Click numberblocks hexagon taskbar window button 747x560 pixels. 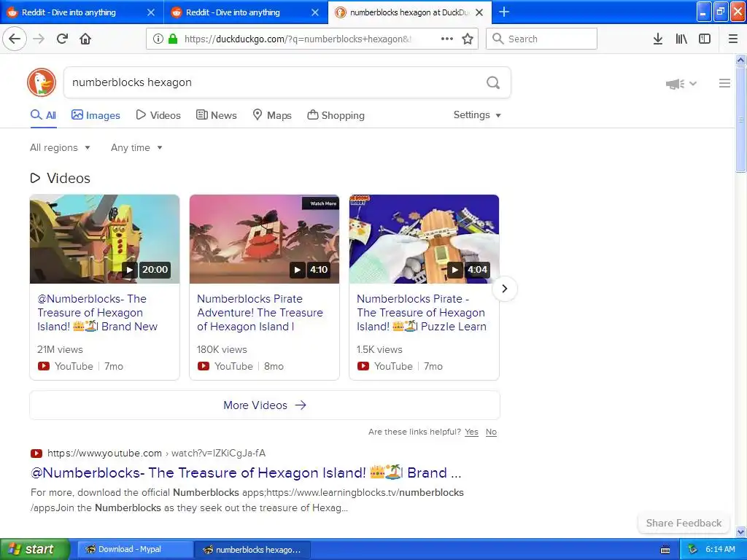point(252,550)
